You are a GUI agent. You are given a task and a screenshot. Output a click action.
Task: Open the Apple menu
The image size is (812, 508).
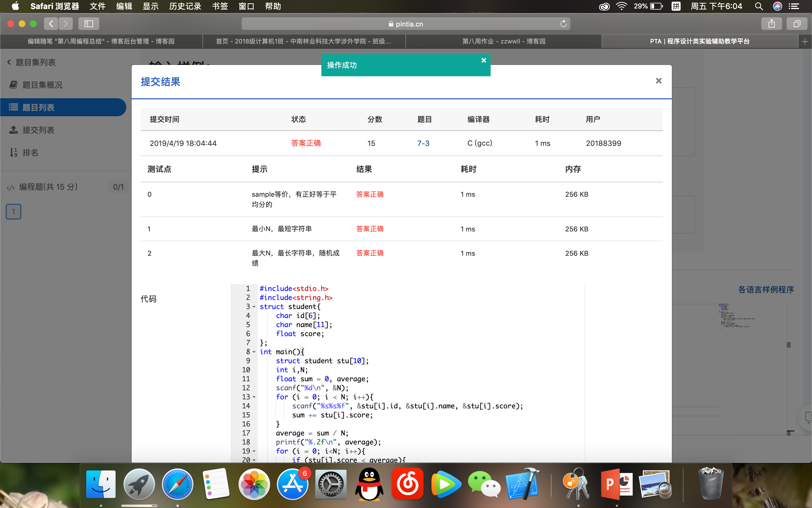coord(15,6)
